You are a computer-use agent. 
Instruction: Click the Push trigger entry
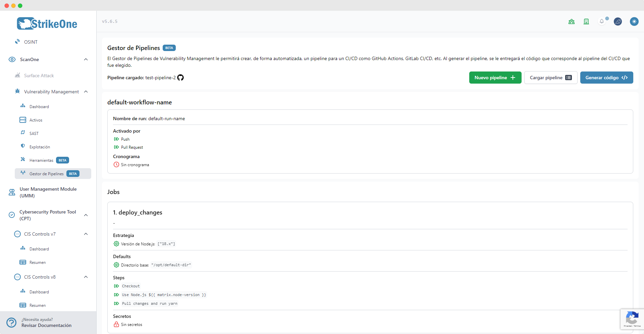point(125,139)
